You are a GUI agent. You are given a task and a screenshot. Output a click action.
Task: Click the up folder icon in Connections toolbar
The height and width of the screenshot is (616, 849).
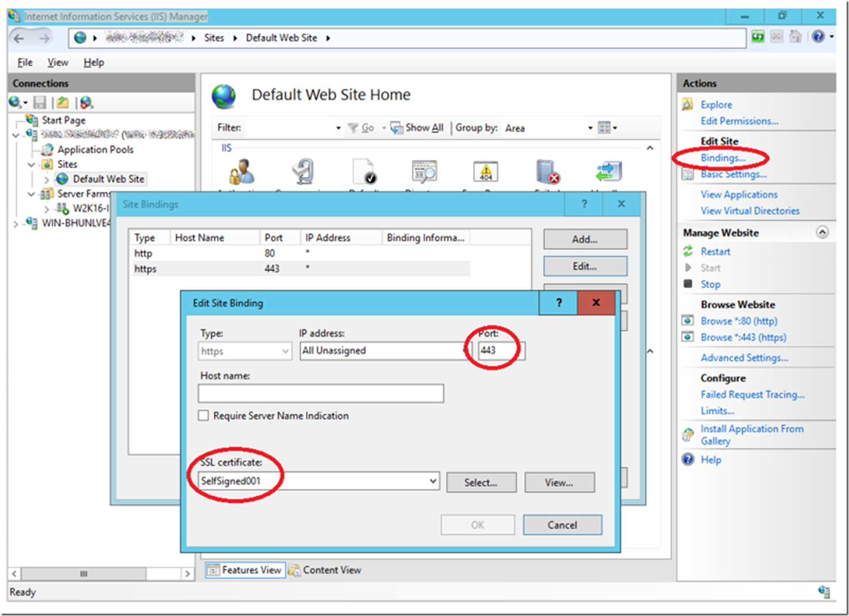coord(63,102)
